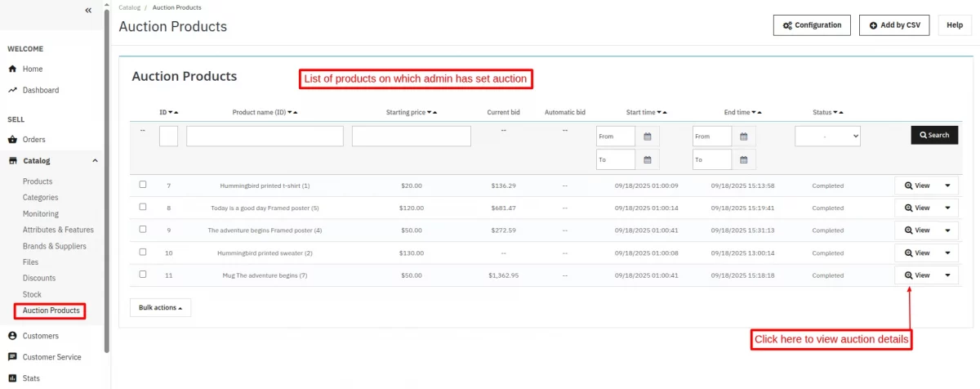Open calendar picker for End time From
980x389 pixels.
[x=744, y=136]
